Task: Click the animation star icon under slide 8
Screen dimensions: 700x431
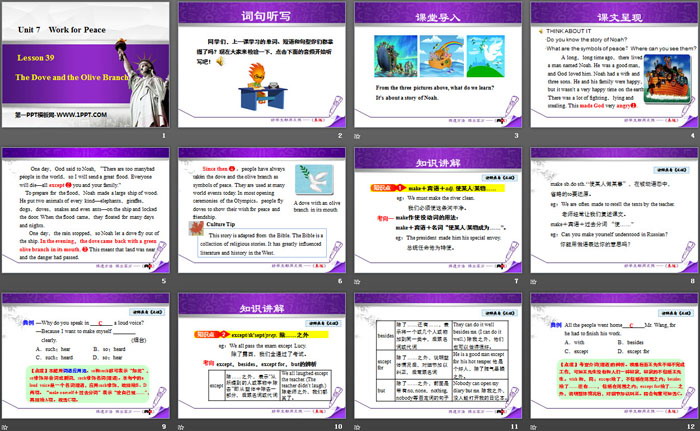Action: tap(533, 281)
